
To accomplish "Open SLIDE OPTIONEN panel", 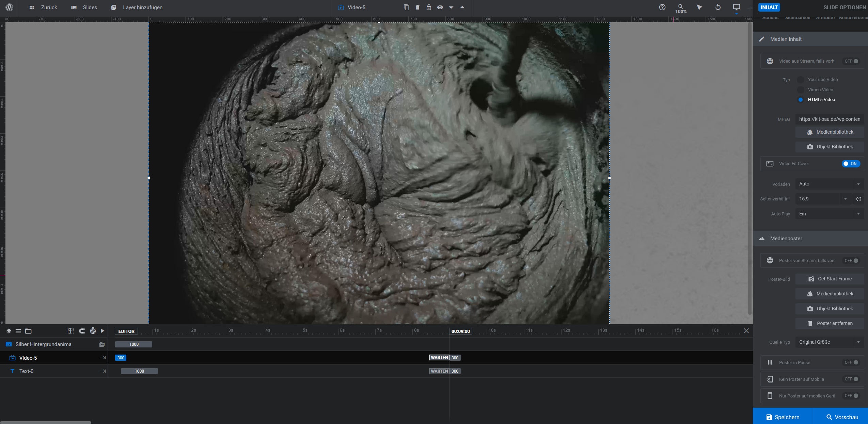I will pos(845,7).
